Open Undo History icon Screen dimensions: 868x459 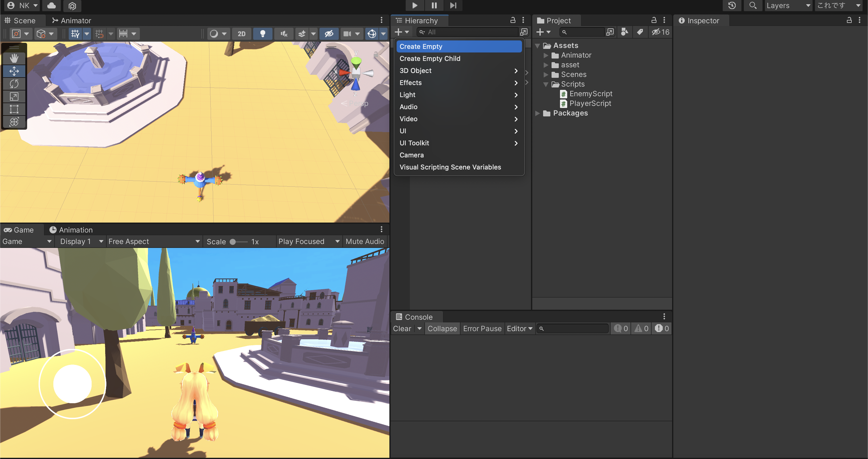click(731, 5)
